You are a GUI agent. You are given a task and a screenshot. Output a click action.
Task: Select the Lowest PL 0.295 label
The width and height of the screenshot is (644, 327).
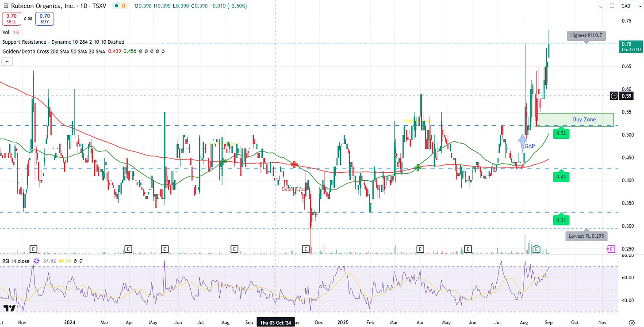[x=586, y=236]
